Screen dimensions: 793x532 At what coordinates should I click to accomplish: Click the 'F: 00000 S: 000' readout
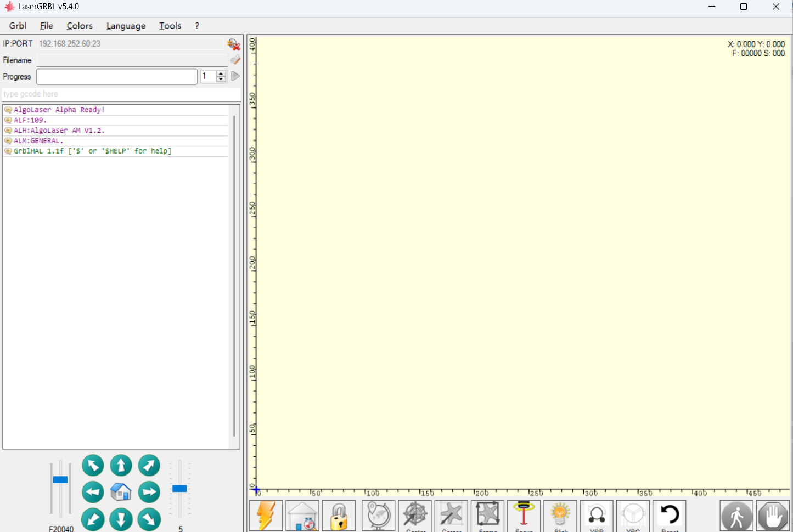[758, 53]
